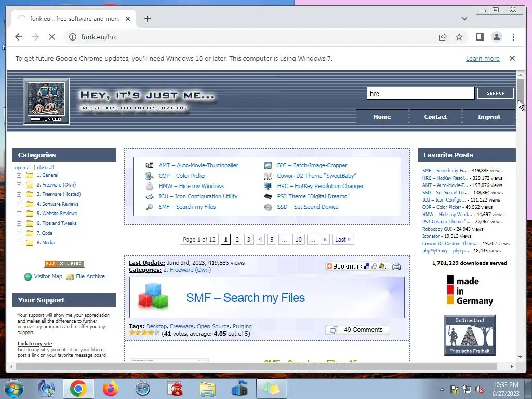Open Safari compass icon in taskbar

tap(143, 389)
